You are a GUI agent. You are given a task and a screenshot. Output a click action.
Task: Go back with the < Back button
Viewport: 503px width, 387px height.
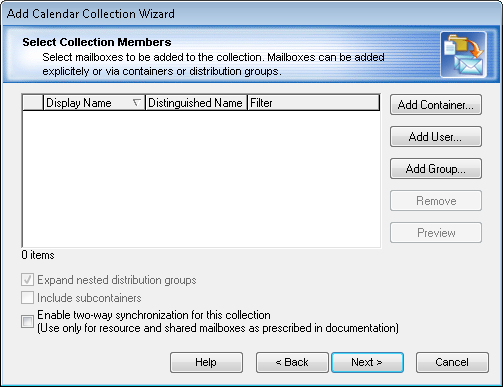(292, 362)
